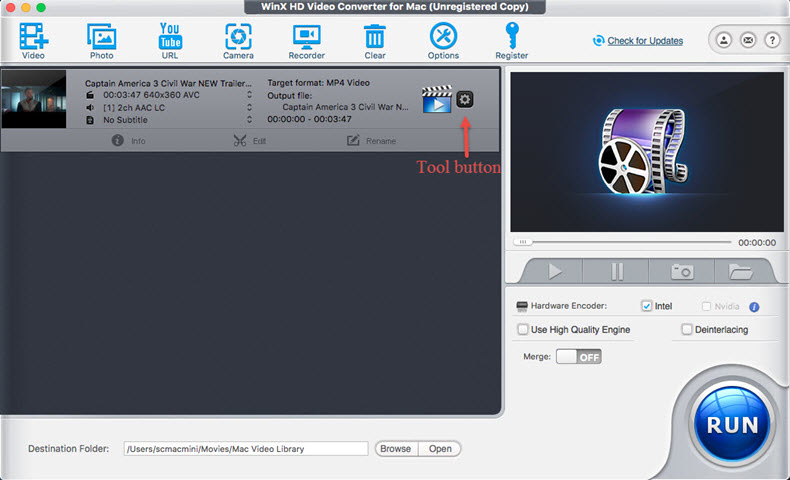This screenshot has width=790, height=480.
Task: Click the output file name 'Captain America 3 Civil War N...'
Action: (345, 107)
